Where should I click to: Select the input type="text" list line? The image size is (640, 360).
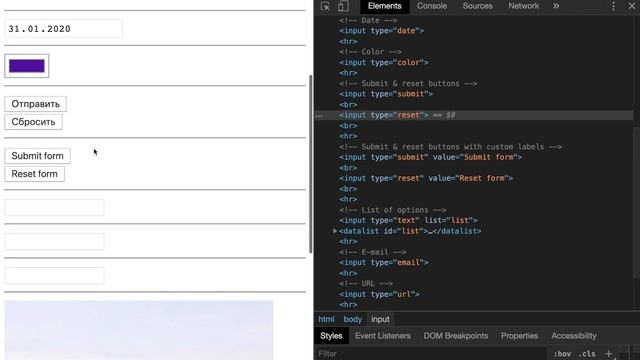click(x=408, y=220)
